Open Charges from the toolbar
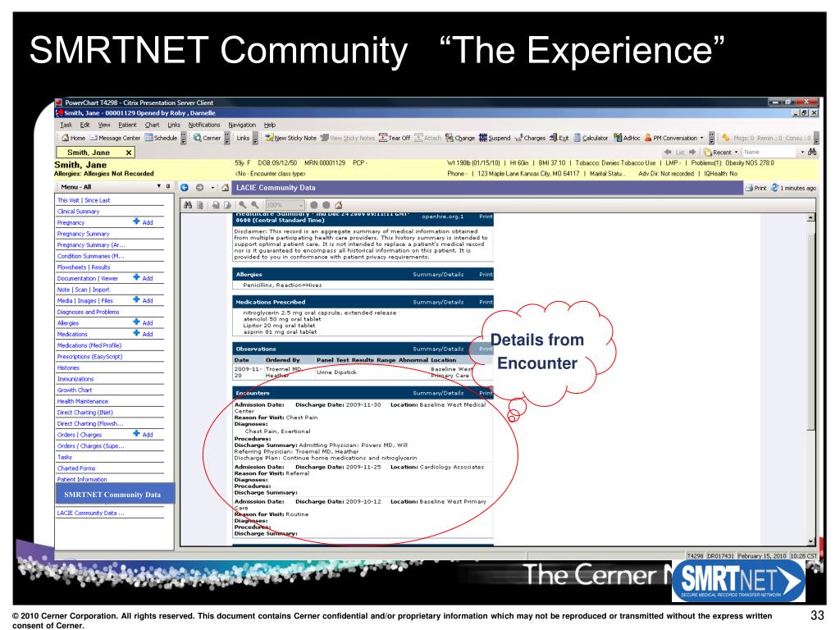Viewport: 840px width, 630px height. [530, 138]
